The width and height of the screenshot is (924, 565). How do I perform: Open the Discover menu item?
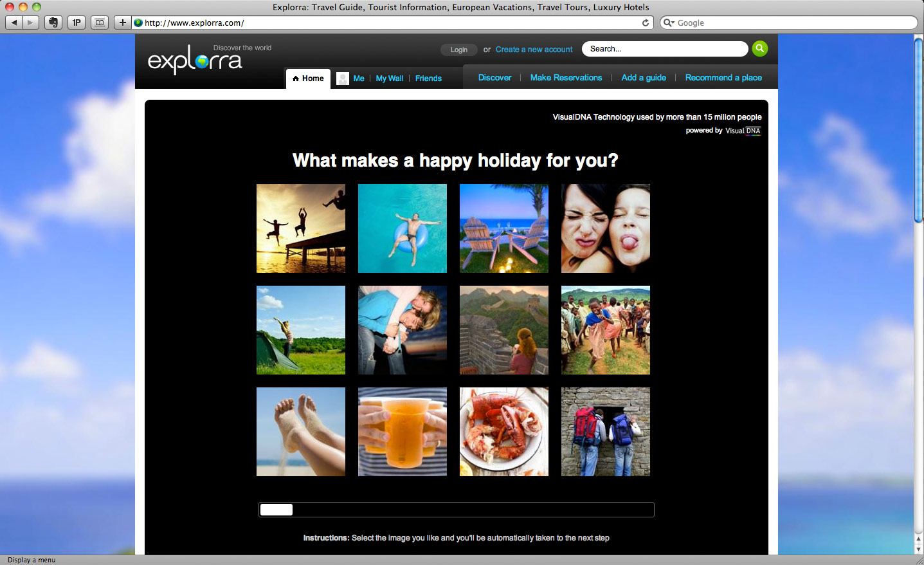(x=494, y=78)
